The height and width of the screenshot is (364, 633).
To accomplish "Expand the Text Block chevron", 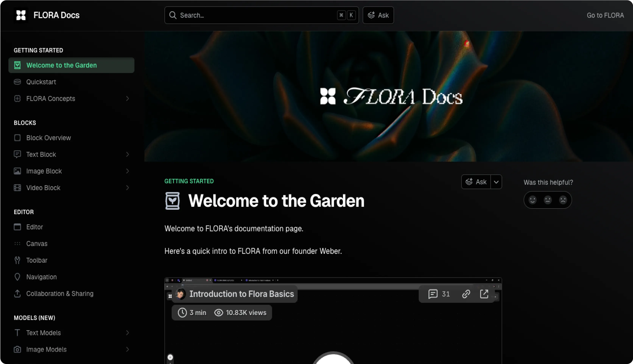I will [127, 154].
